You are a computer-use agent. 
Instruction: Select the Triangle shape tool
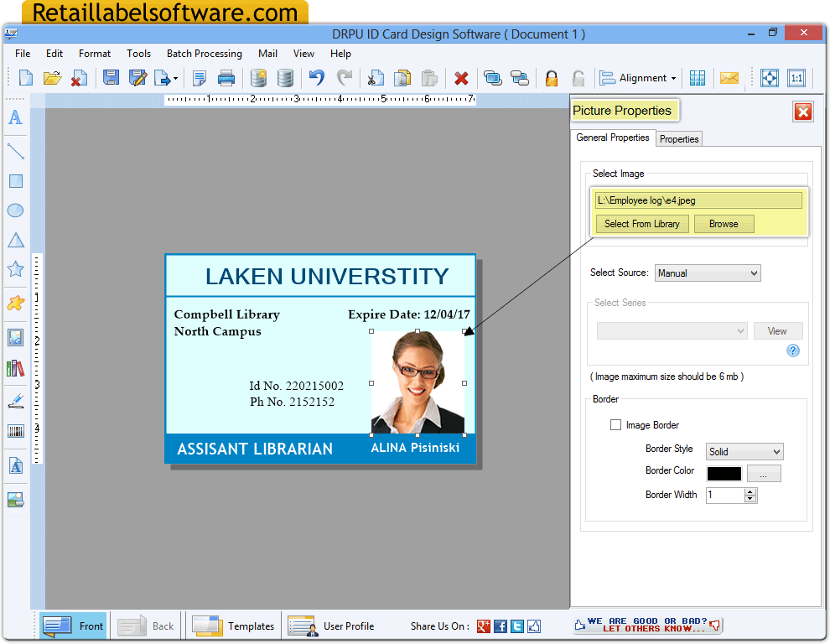click(16, 240)
